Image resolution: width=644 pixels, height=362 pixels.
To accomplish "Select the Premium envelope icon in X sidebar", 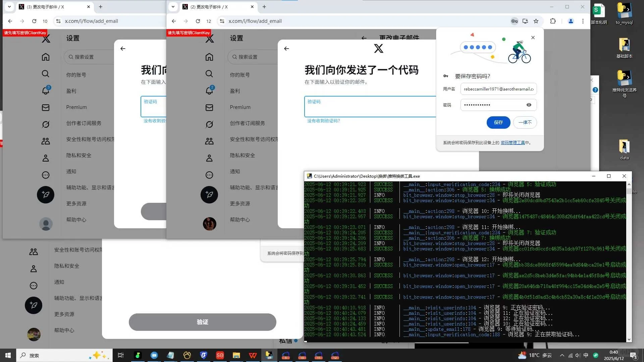I will (x=209, y=107).
